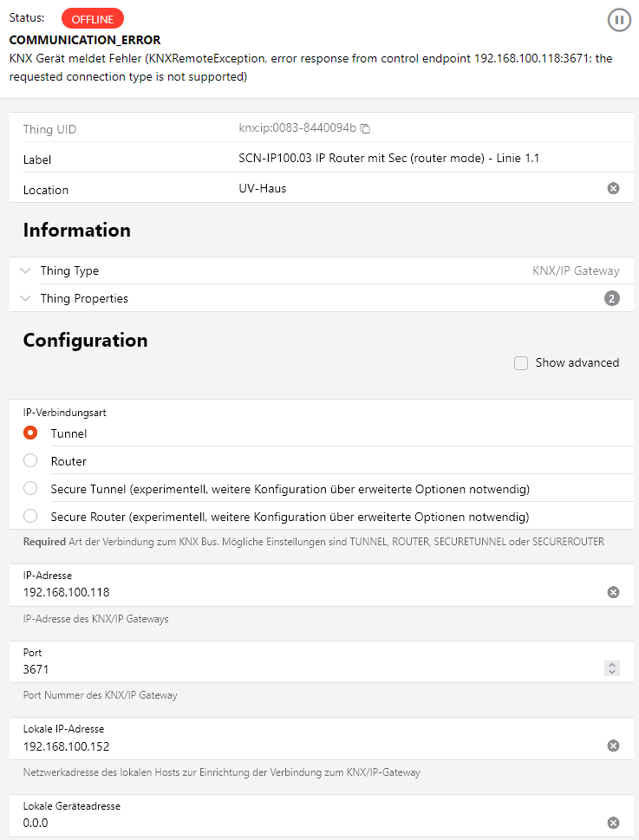Image resolution: width=639 pixels, height=840 pixels.
Task: Expand the Thing Properties section
Action: pos(25,298)
